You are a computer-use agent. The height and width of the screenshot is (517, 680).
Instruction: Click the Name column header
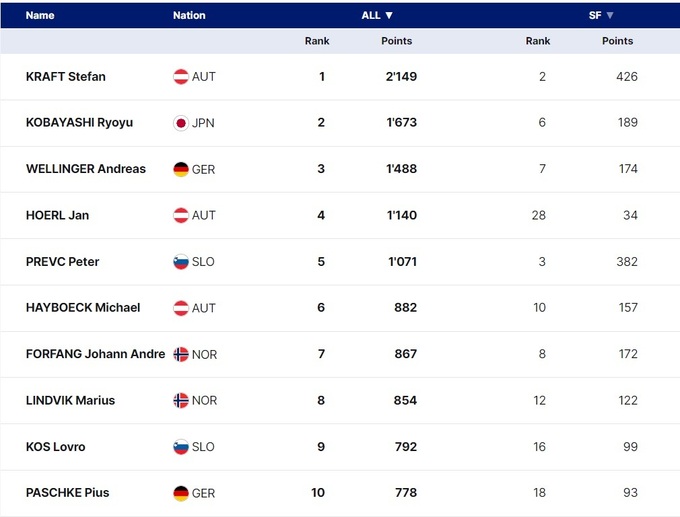(40, 16)
